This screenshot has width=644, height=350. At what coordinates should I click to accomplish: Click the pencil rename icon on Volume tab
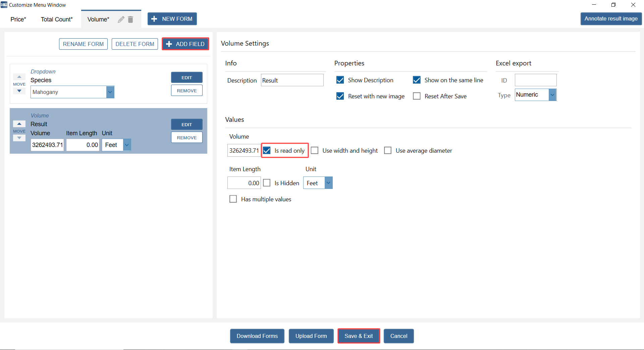(121, 19)
